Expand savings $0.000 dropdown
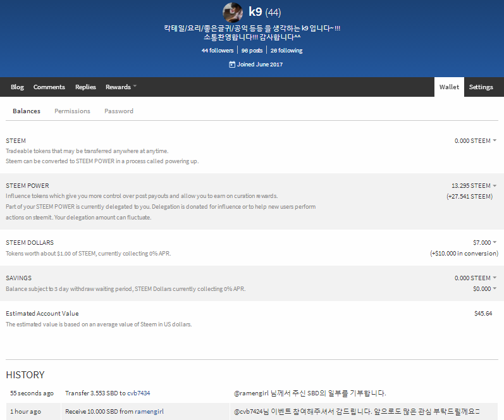 pyautogui.click(x=485, y=289)
